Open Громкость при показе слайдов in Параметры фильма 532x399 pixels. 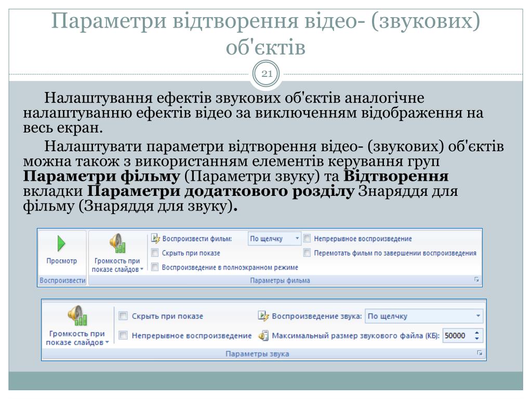(x=117, y=253)
